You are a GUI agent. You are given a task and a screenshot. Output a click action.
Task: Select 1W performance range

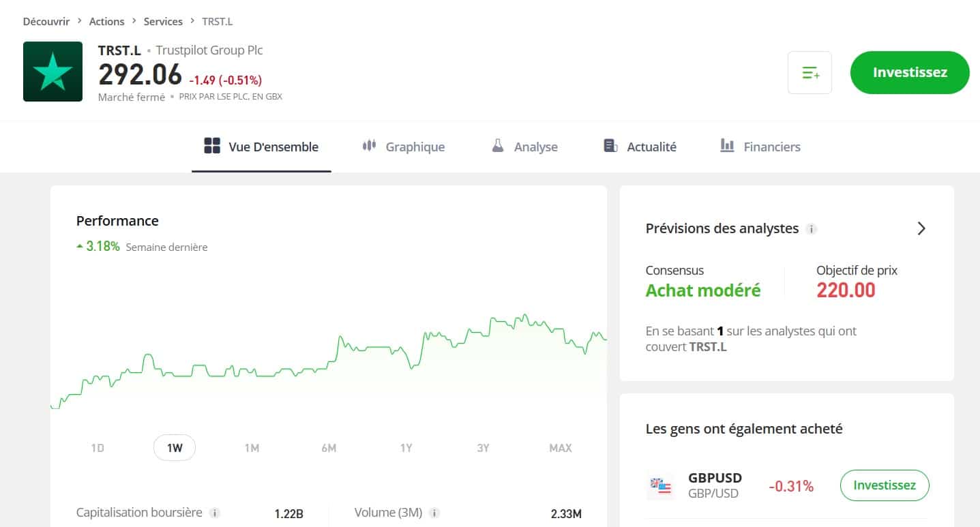[x=175, y=448]
